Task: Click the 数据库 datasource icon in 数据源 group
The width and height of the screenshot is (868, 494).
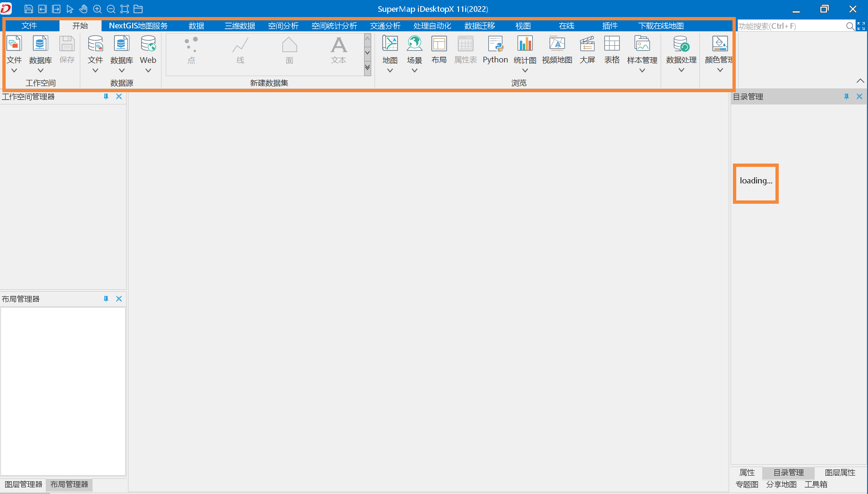Action: (x=121, y=44)
